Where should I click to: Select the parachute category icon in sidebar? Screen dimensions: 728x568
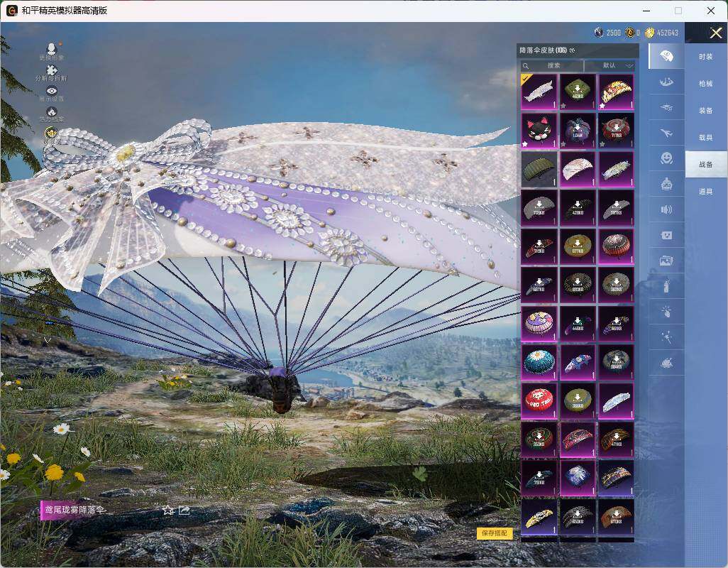click(x=666, y=56)
